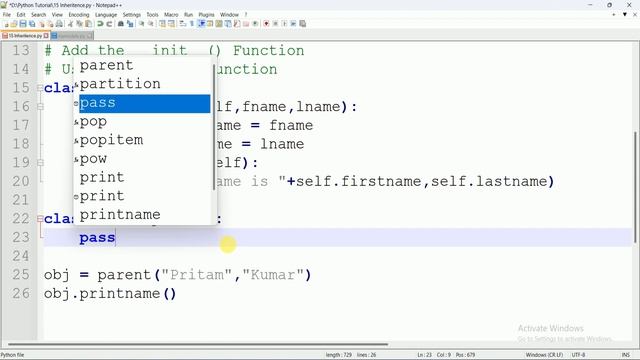Open the Edit menu

click(x=21, y=15)
